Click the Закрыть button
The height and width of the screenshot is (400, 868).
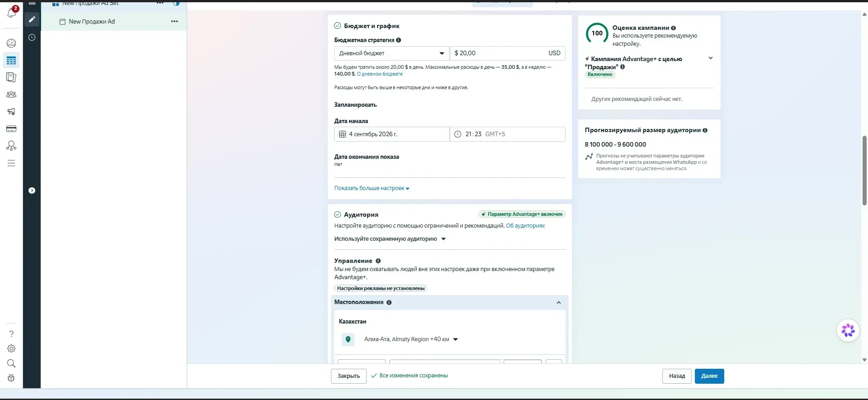(x=349, y=376)
